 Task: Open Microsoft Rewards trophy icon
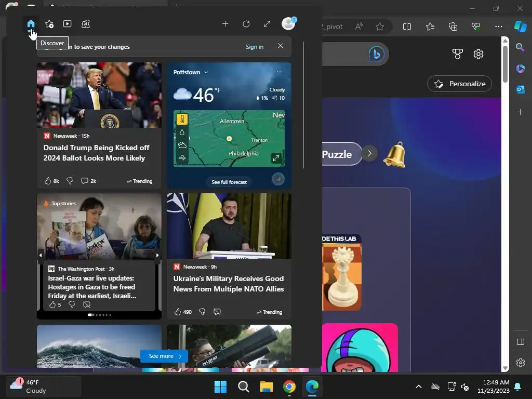[457, 54]
